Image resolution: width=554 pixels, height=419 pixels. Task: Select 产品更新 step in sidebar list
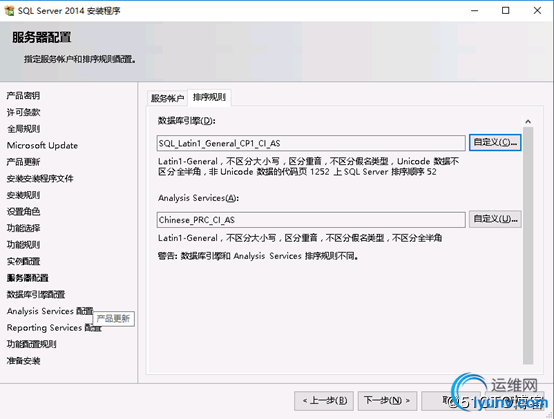23,162
